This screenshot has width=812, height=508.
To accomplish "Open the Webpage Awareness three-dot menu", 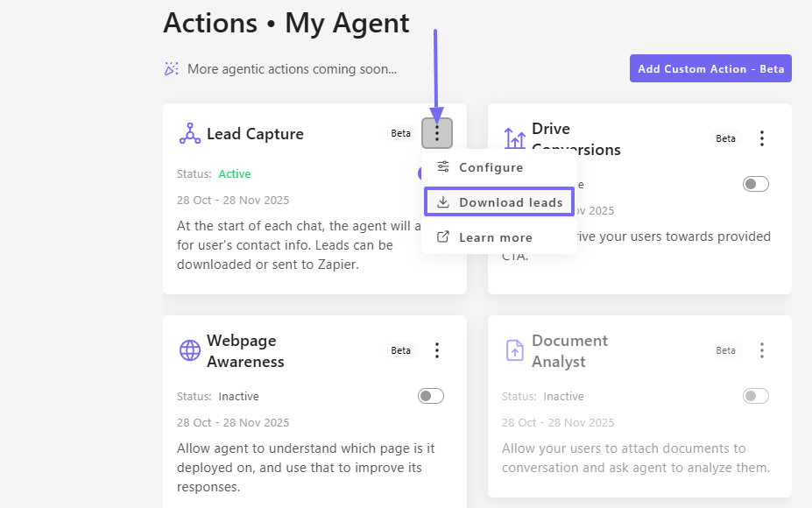I will pyautogui.click(x=436, y=350).
